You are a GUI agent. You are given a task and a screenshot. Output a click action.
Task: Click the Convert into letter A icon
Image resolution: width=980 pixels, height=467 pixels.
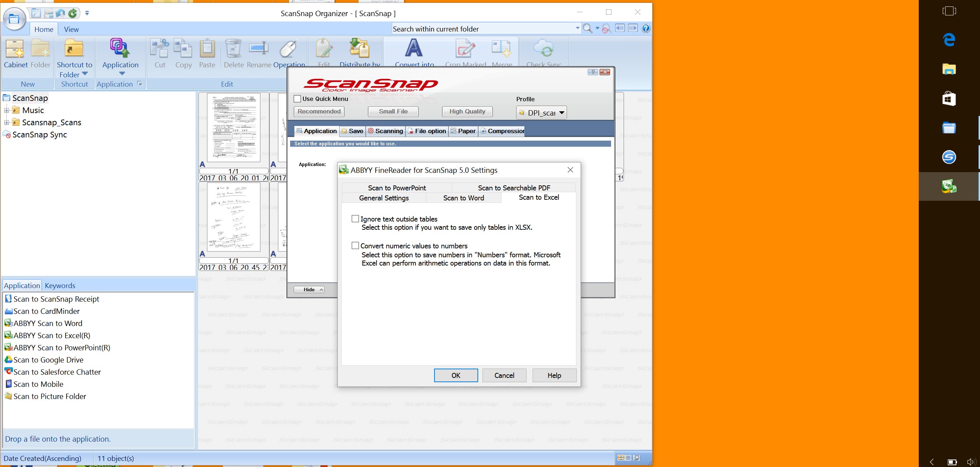click(x=414, y=48)
